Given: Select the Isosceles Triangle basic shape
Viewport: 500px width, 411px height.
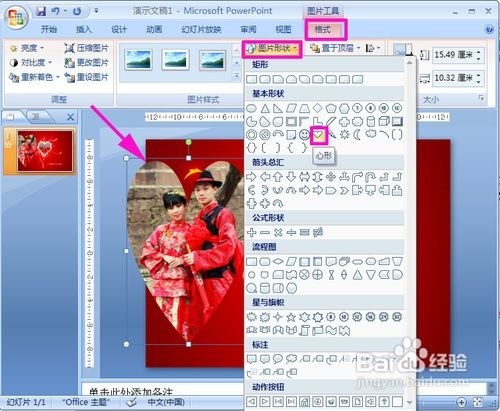Looking at the screenshot, I should [265, 108].
